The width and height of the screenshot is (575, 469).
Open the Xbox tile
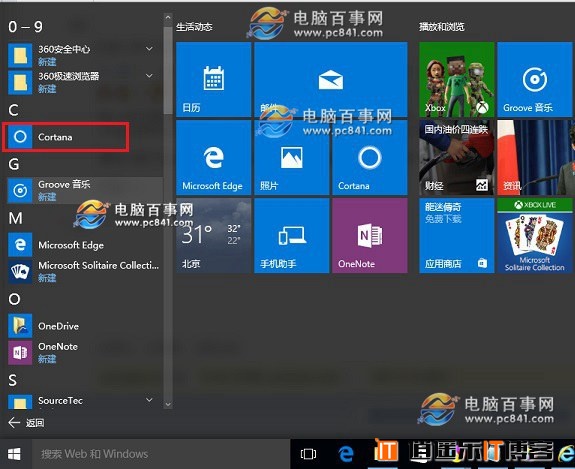457,80
